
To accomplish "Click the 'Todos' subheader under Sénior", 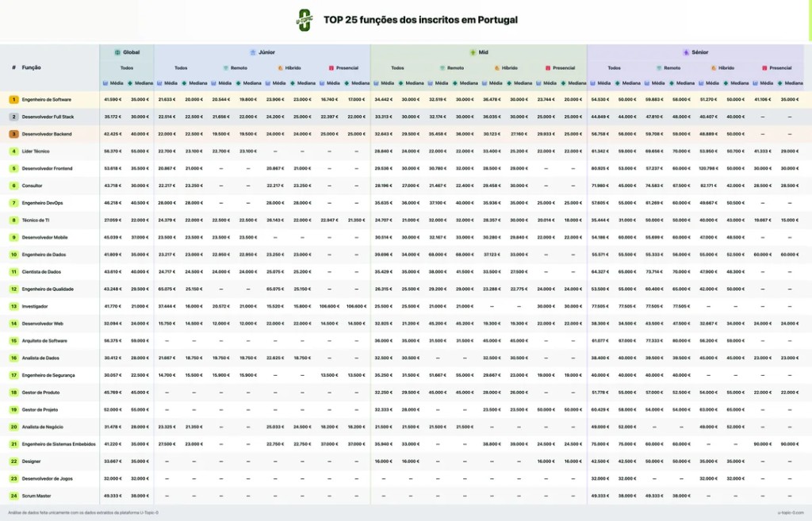I will point(615,68).
